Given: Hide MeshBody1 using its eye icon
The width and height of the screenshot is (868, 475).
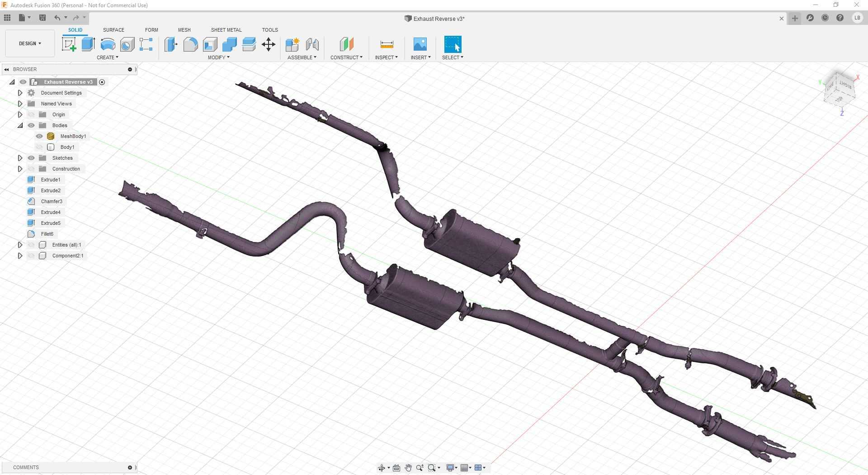Looking at the screenshot, I should pos(39,136).
